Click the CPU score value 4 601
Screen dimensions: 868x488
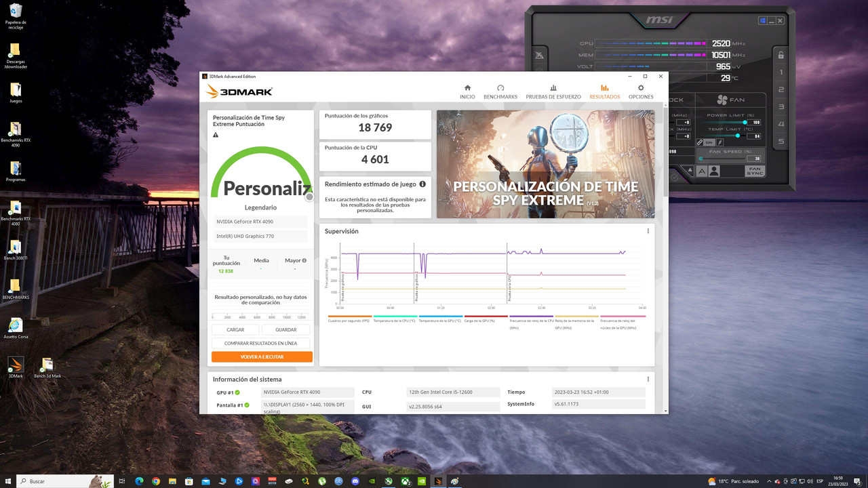pyautogui.click(x=375, y=159)
